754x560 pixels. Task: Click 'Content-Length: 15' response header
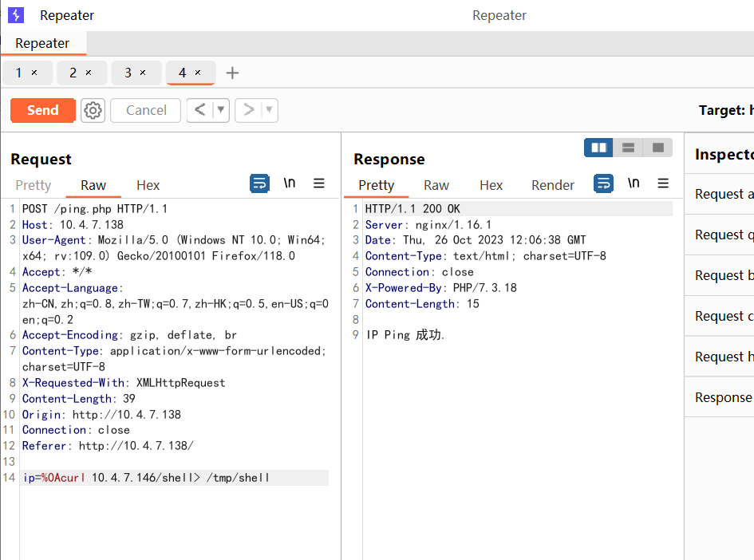pos(422,303)
